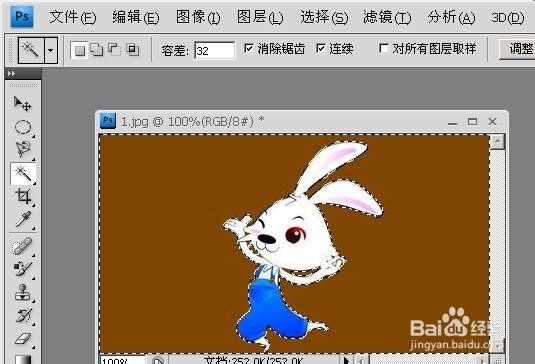Choose Subtract from Selection mode icon

point(114,50)
